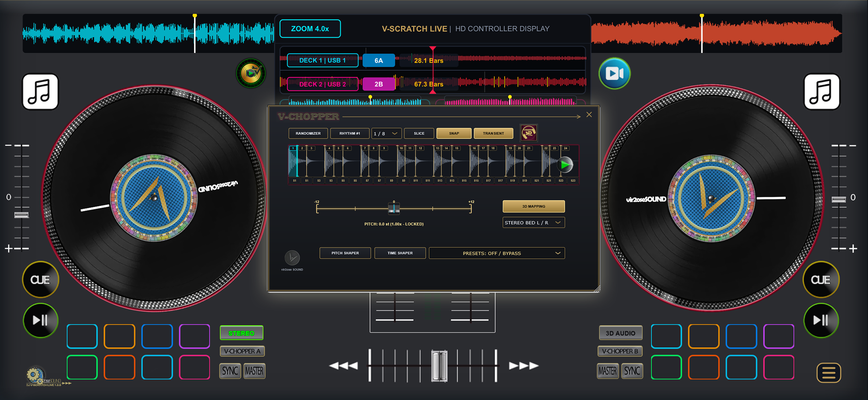Open the STEREO BED L / R dropdown

point(534,223)
